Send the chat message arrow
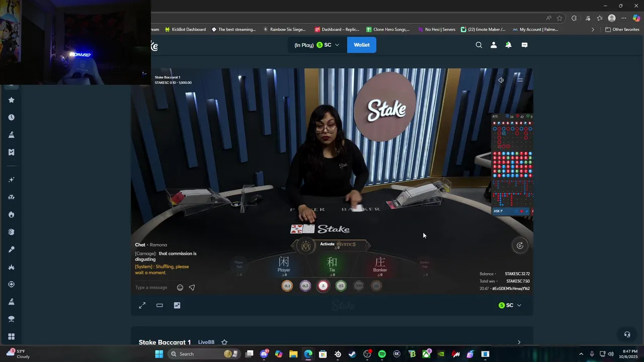Image resolution: width=644 pixels, height=362 pixels. point(192,288)
